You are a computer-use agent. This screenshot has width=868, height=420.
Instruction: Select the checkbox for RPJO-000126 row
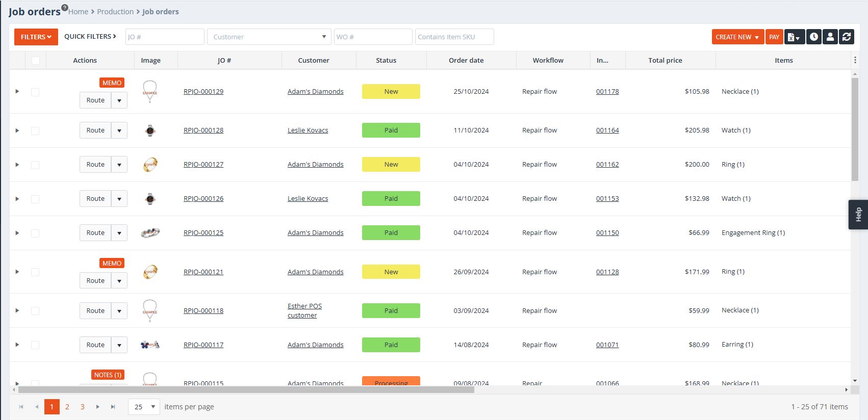(35, 199)
